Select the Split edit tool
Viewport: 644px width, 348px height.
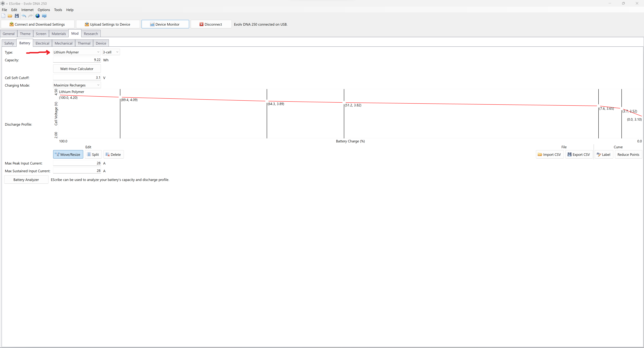pyautogui.click(x=93, y=154)
